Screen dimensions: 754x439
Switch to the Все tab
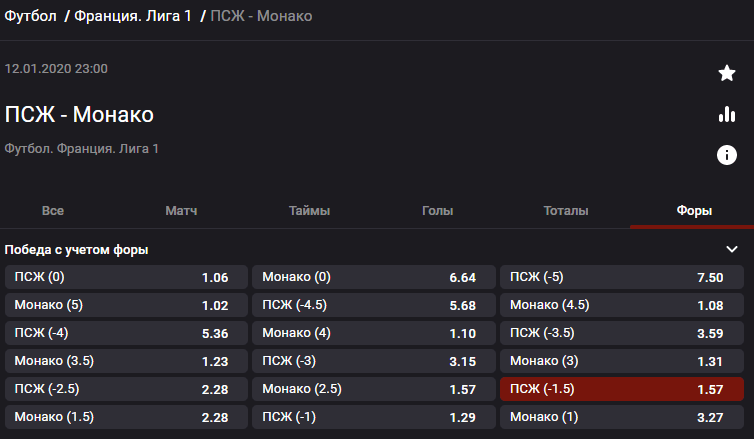coord(53,211)
